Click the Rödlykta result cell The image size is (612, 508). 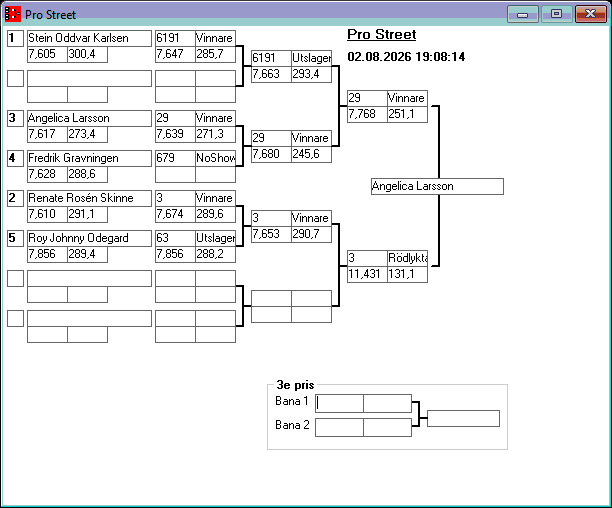pyautogui.click(x=407, y=258)
